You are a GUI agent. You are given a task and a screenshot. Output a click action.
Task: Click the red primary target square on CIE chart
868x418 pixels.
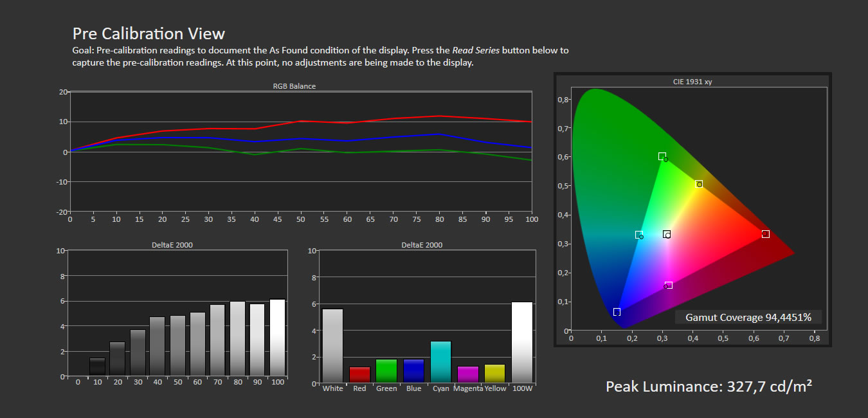(765, 234)
